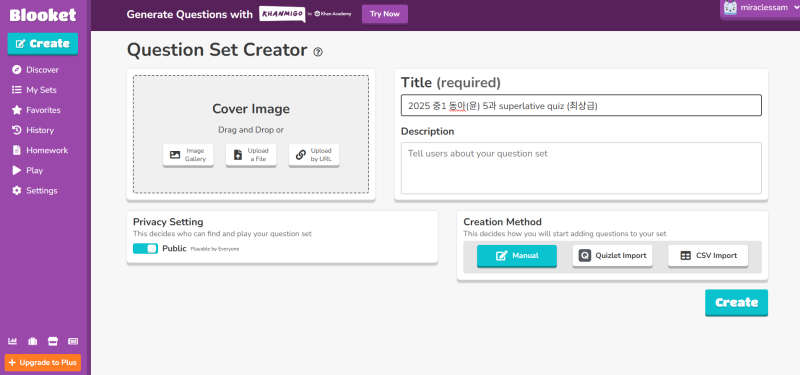Click Try Now in Khanmigo banner

[x=385, y=14]
